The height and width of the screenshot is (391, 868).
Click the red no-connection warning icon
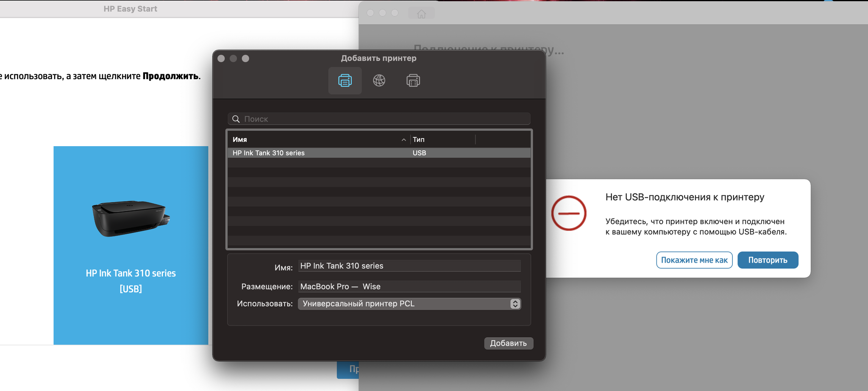pos(568,213)
